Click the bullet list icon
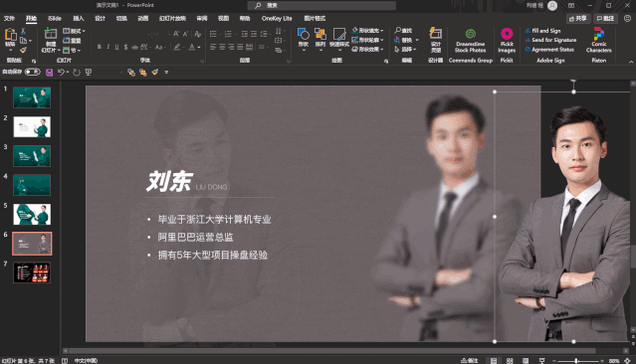The width and height of the screenshot is (636, 364). [x=213, y=34]
